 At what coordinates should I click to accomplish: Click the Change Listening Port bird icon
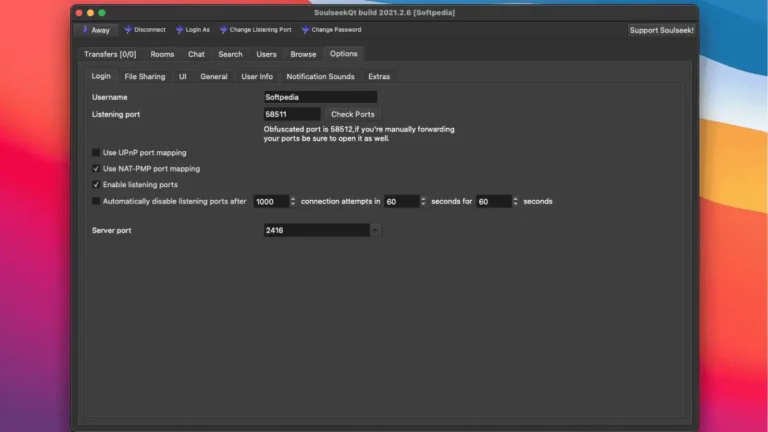click(x=223, y=30)
